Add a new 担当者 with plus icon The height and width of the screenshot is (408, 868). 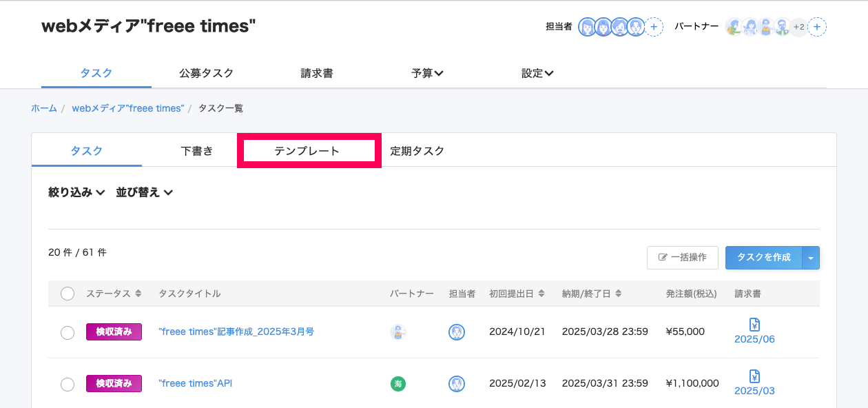point(654,27)
